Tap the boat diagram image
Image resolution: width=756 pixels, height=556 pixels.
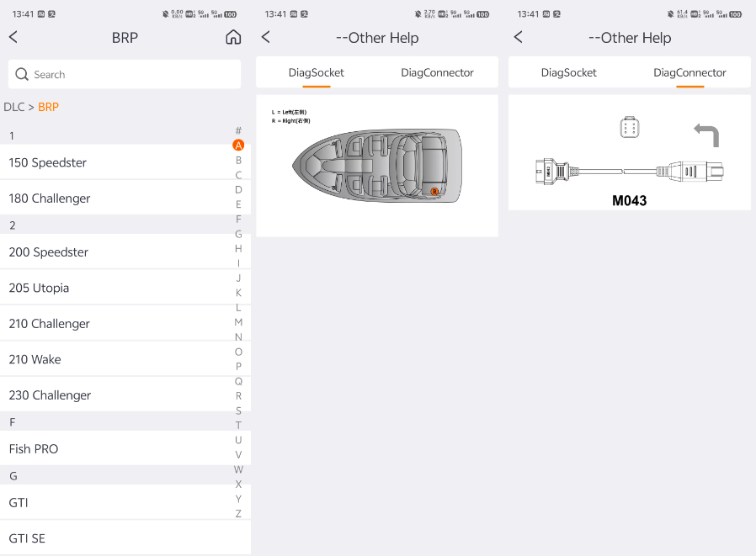(x=377, y=165)
